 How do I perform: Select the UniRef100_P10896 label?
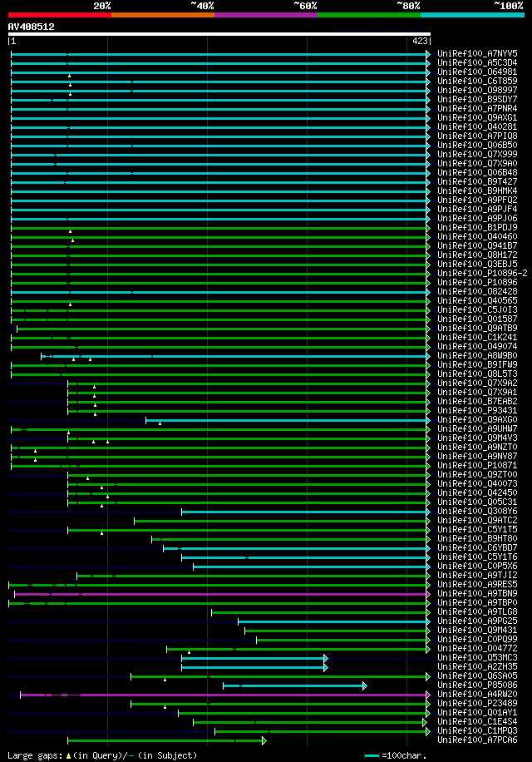477,282
